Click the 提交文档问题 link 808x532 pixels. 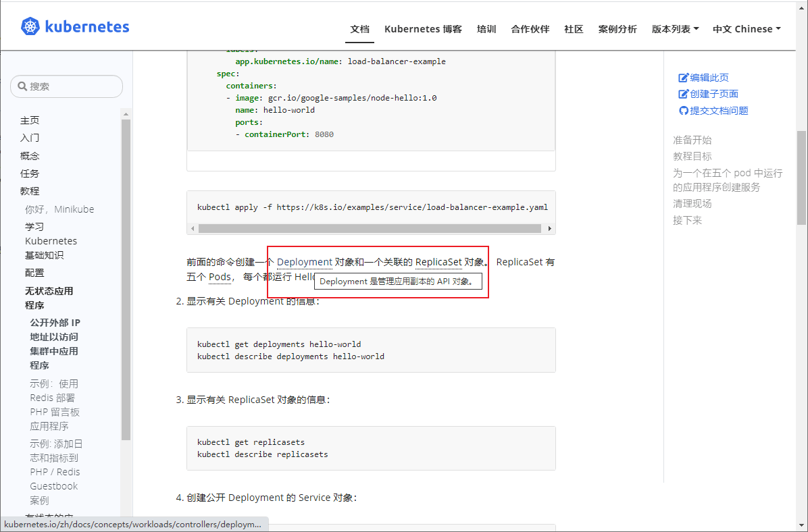click(x=719, y=111)
